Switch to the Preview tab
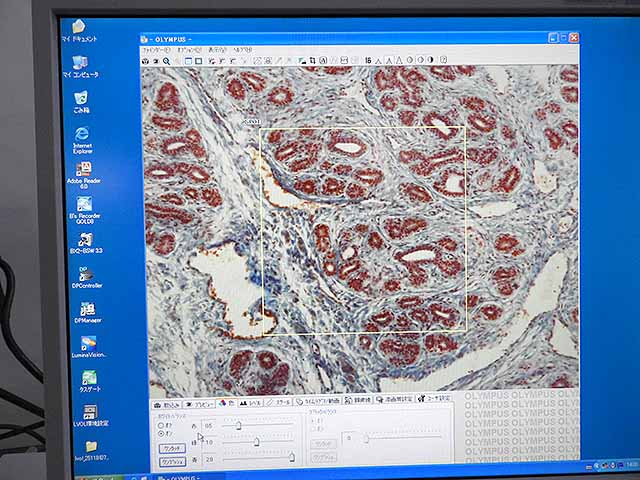Viewport: 640px width, 480px height. pos(199,404)
